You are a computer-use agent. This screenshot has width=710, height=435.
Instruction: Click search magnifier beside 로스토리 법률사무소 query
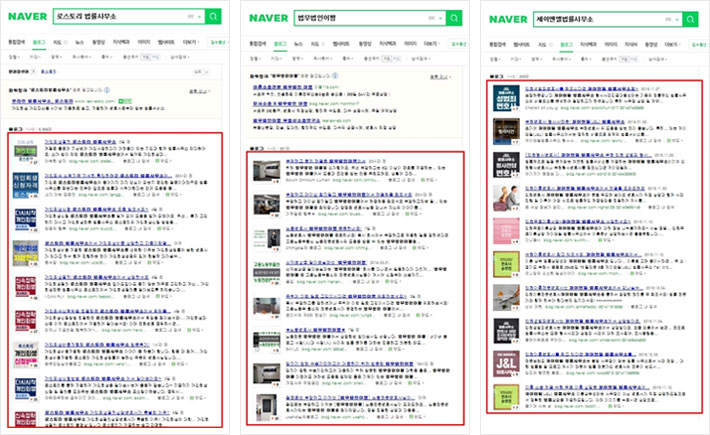pyautogui.click(x=214, y=17)
